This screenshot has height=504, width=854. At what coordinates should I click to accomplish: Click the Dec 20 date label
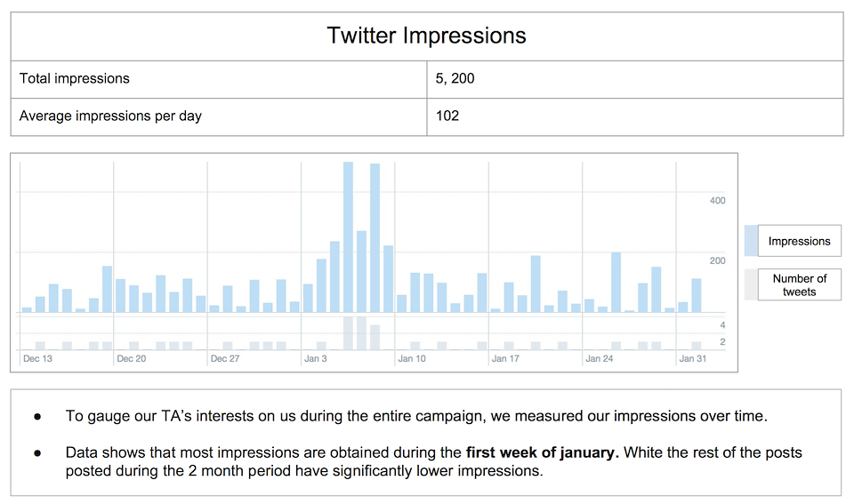(131, 359)
